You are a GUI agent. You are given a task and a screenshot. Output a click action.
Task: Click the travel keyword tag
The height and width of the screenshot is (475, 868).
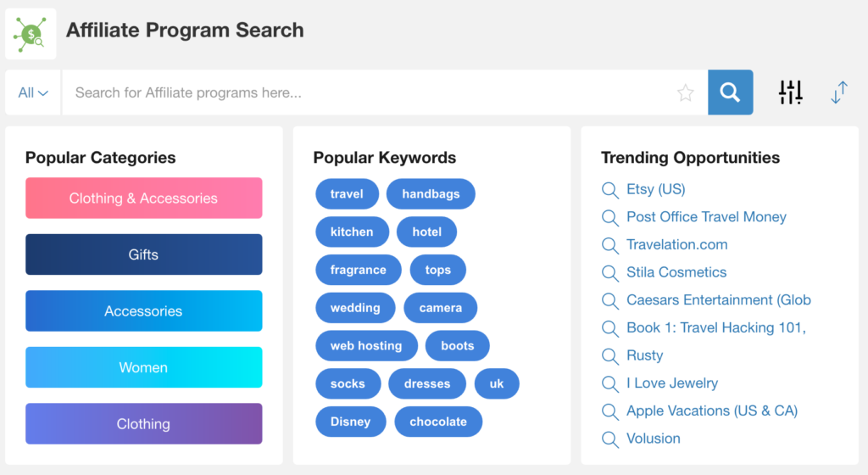(x=347, y=194)
